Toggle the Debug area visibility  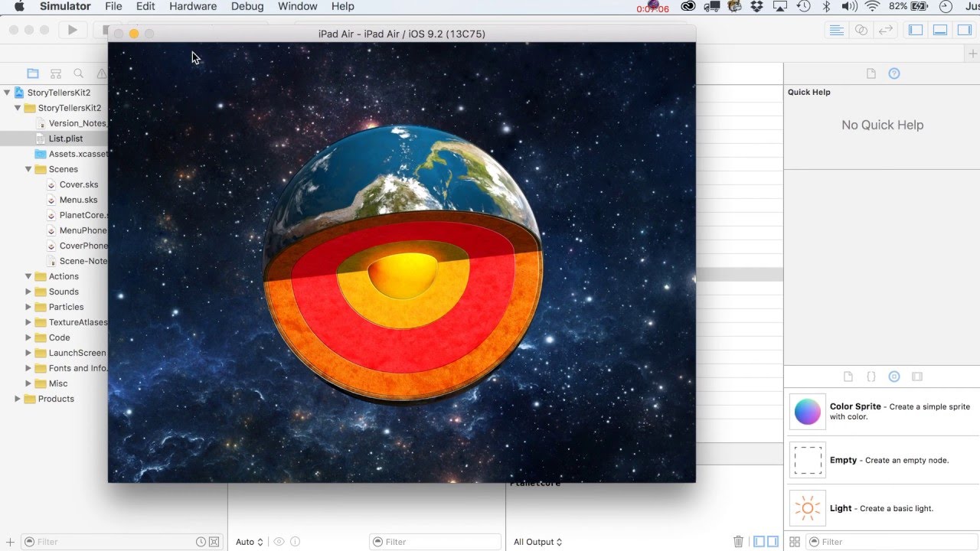point(940,30)
